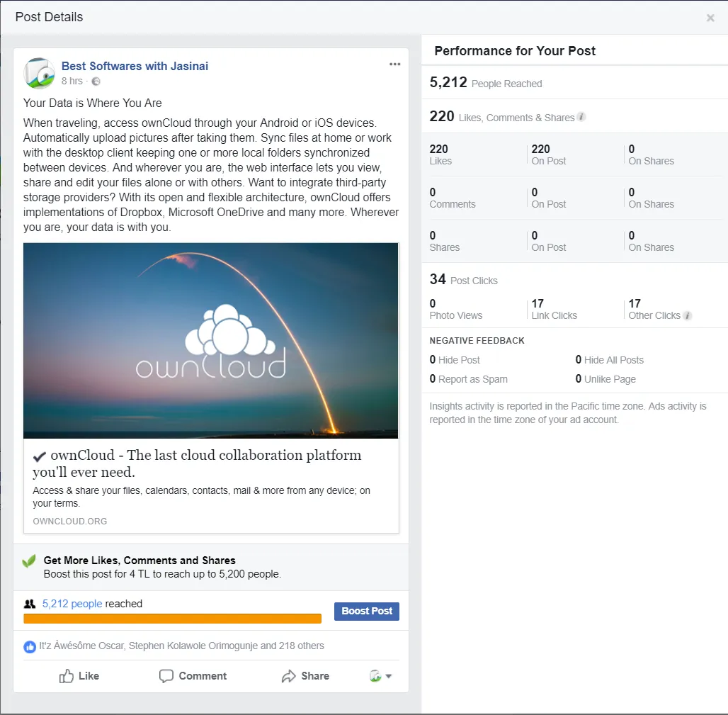Click the NEGATIVE FEEDBACK heading
728x715 pixels.
point(477,341)
